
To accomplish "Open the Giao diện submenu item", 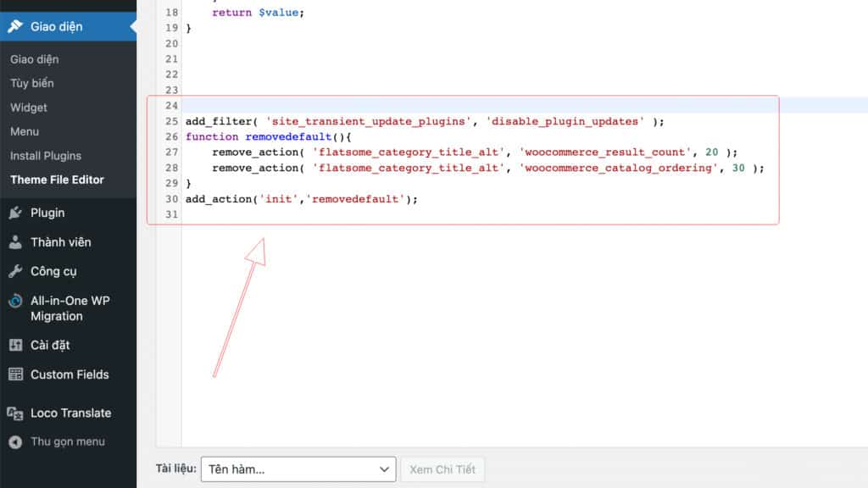I will [35, 59].
